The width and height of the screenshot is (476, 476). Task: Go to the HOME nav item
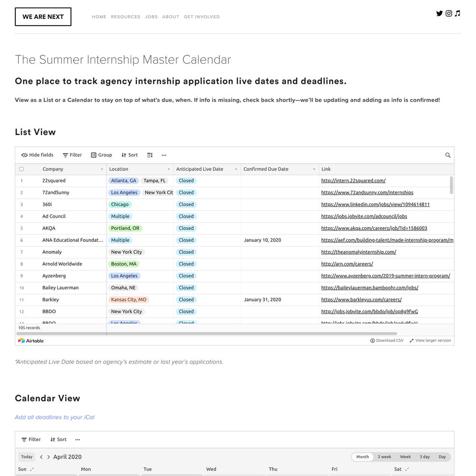(x=99, y=17)
